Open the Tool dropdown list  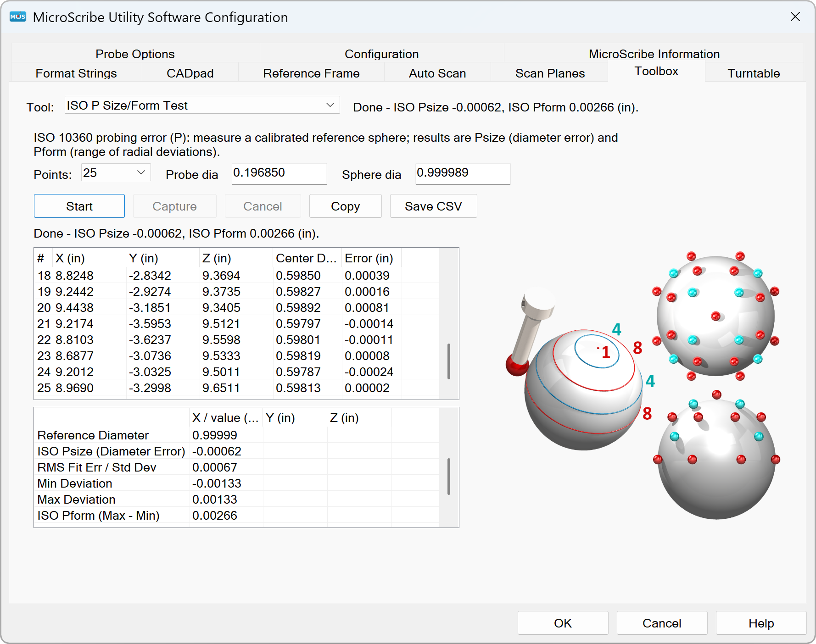click(x=202, y=105)
